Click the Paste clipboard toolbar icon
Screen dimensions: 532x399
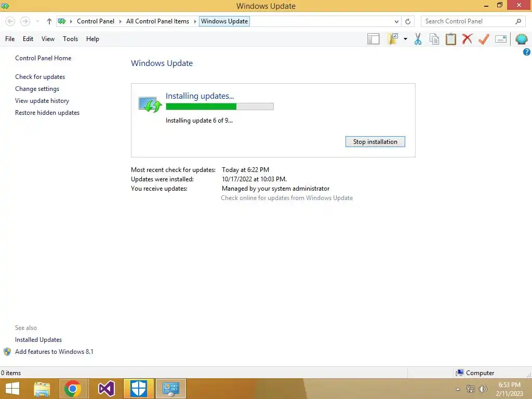450,39
